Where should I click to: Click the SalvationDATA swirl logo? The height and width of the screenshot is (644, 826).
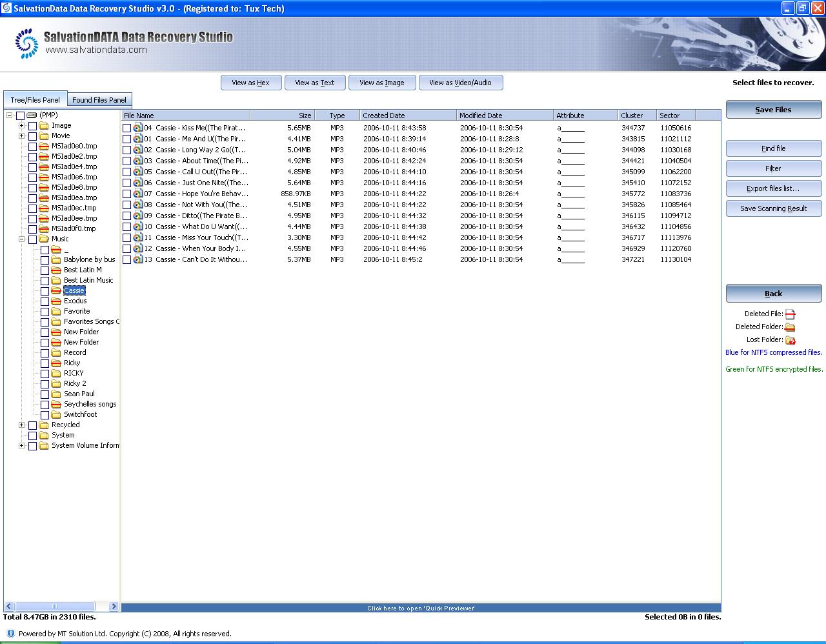point(26,43)
